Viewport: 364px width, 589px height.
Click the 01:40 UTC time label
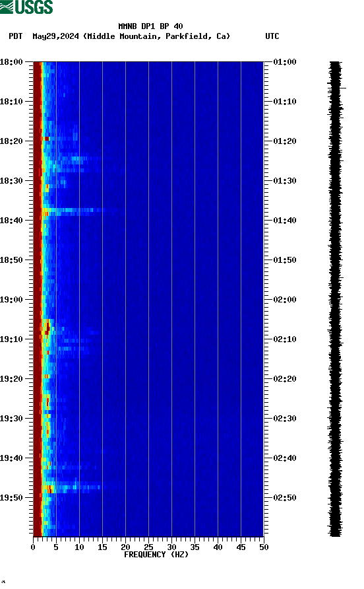pos(285,220)
